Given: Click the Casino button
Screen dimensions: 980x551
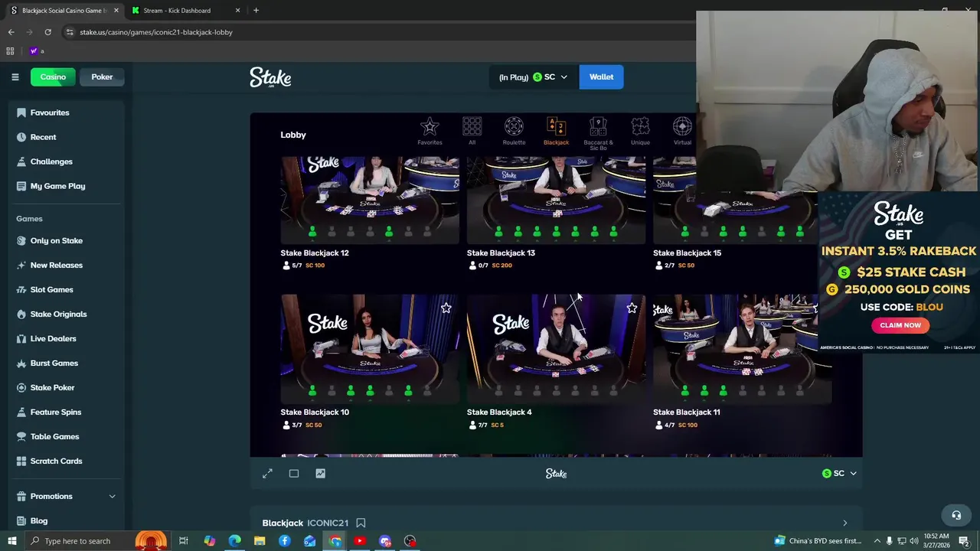Looking at the screenshot, I should (x=53, y=77).
